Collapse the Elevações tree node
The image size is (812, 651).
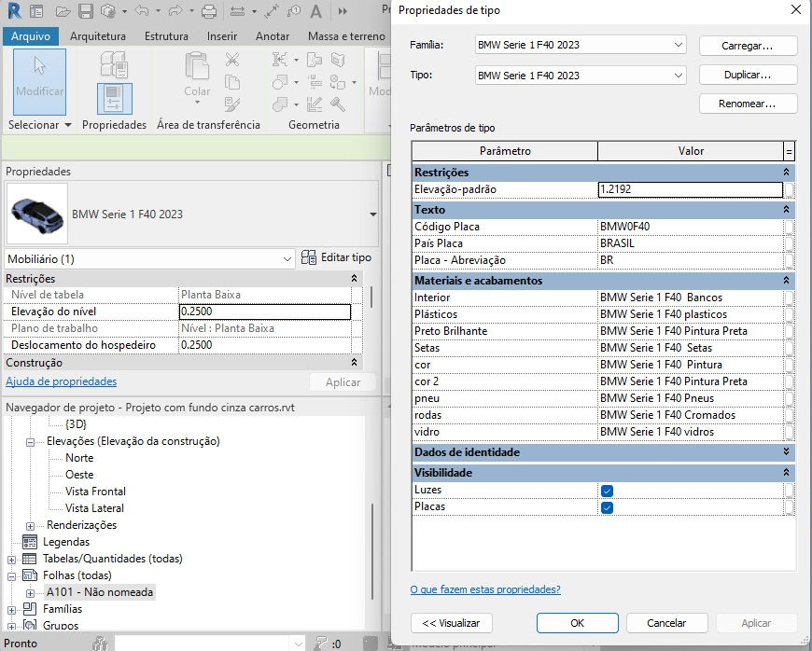(30, 442)
